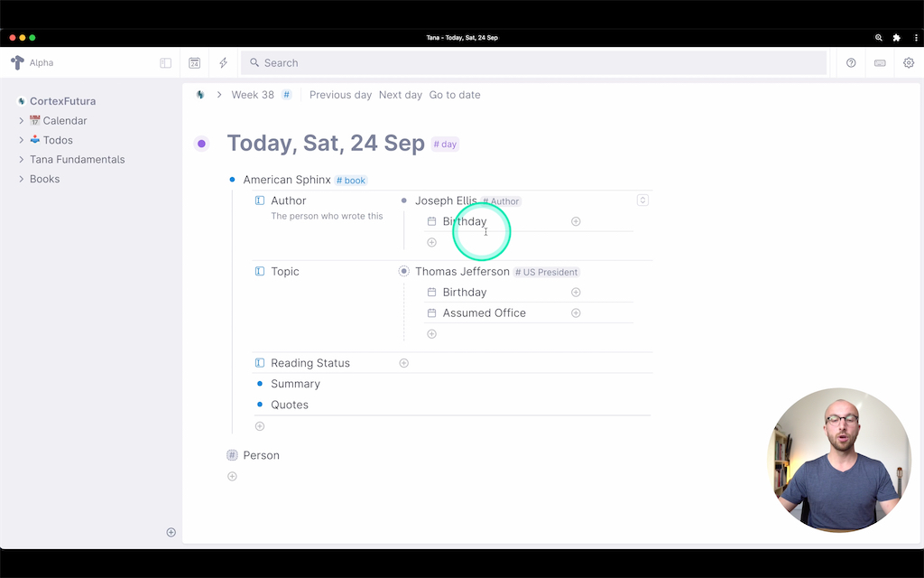Open today's calendar icon in toolbar

(195, 63)
